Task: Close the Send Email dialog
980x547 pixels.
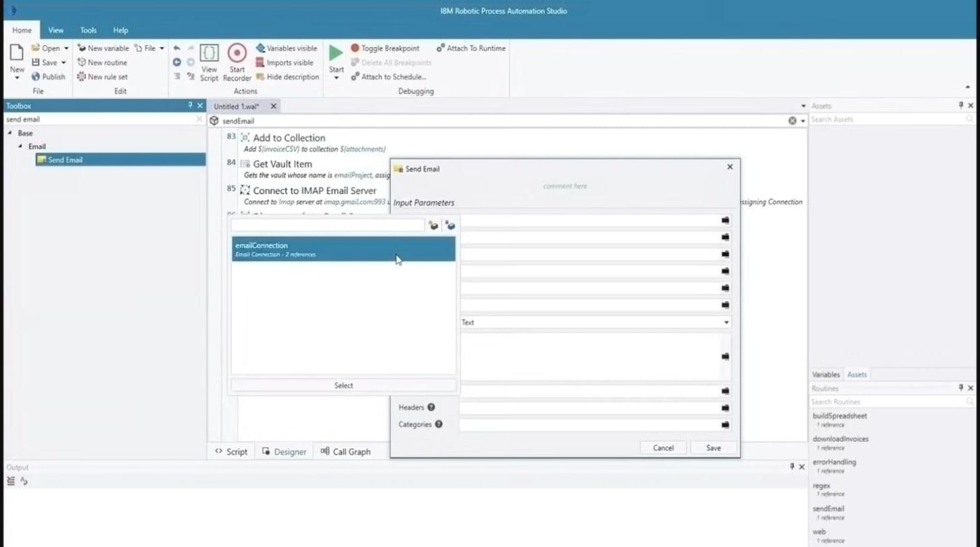Action: 730,166
